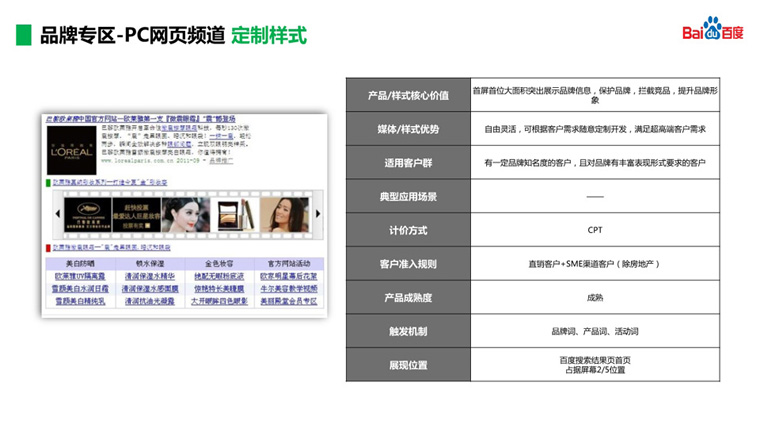Click the 有一定品牌知名度的客户 cell
The width and height of the screenshot is (760, 428).
(595, 163)
